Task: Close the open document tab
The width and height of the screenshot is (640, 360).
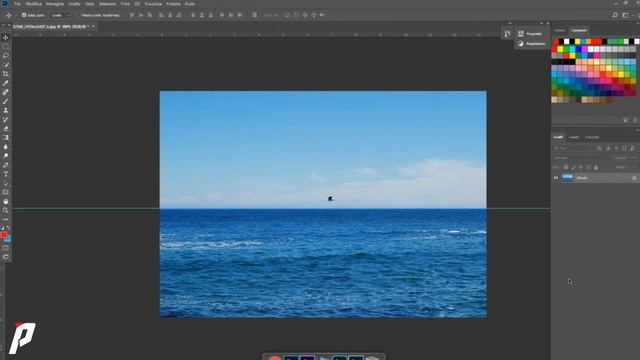Action: pos(93,27)
